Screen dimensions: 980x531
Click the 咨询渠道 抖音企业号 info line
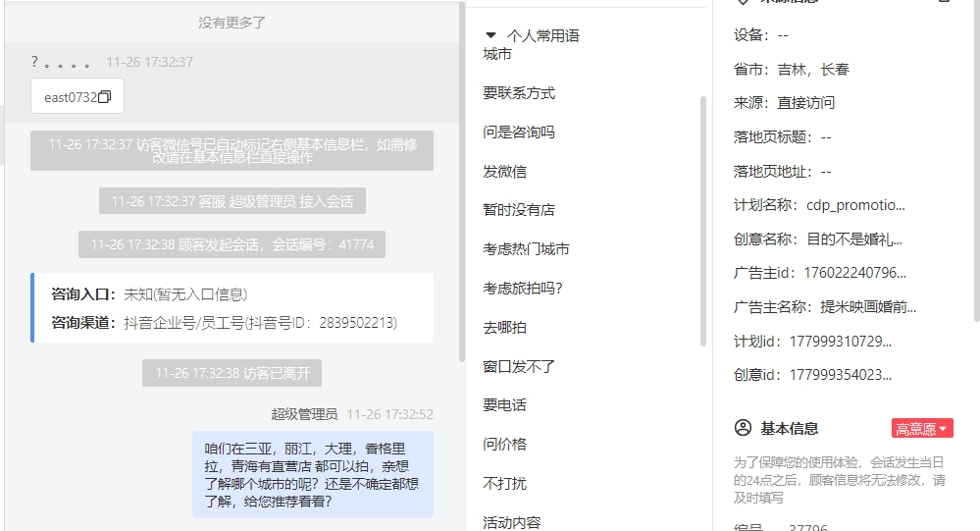tap(225, 323)
